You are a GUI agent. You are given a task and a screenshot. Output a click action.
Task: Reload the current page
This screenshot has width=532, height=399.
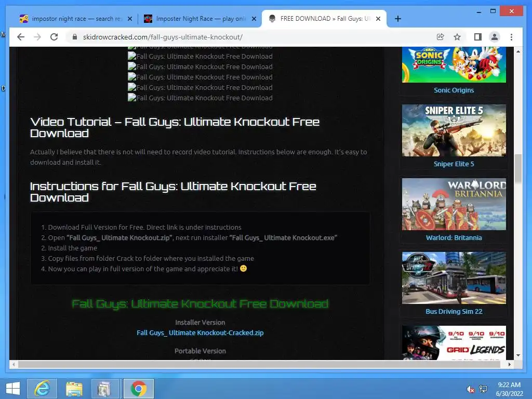pos(54,37)
